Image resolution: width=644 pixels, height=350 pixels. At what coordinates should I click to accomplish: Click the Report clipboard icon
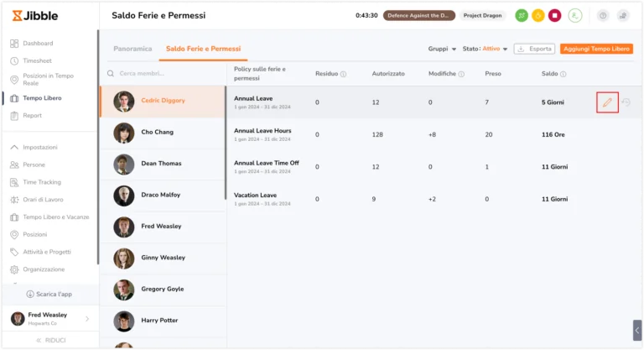pyautogui.click(x=14, y=116)
